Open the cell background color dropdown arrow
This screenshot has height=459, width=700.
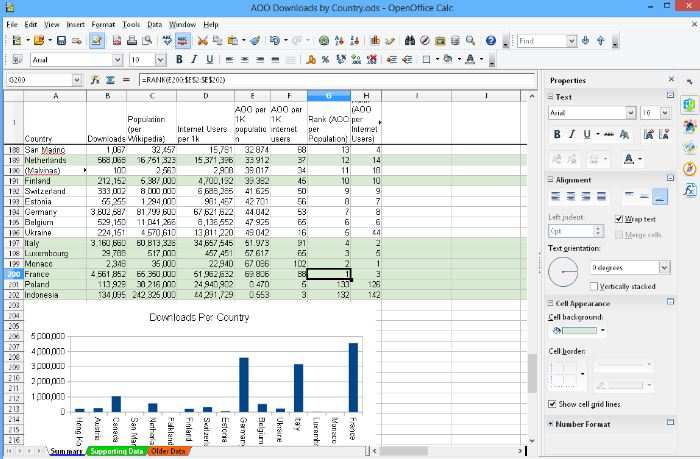(x=603, y=330)
